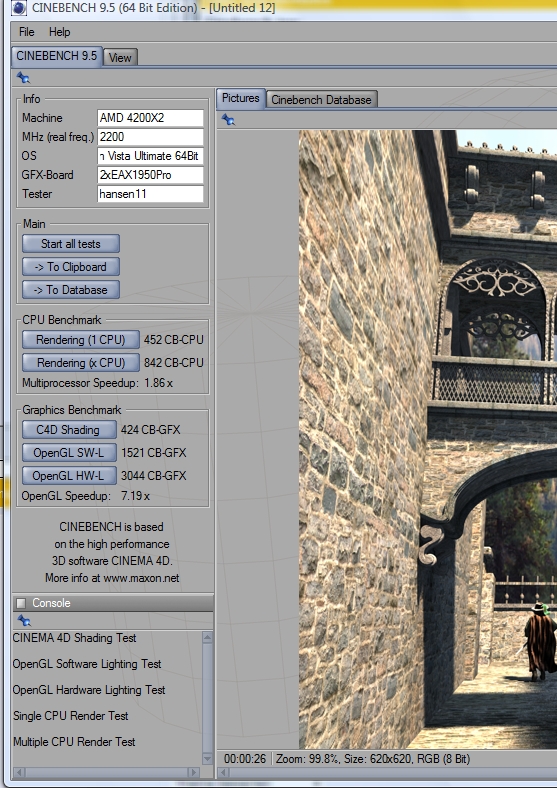The image size is (557, 788).
Task: Click the '842 CB-CPU' score value
Action: coord(173,363)
